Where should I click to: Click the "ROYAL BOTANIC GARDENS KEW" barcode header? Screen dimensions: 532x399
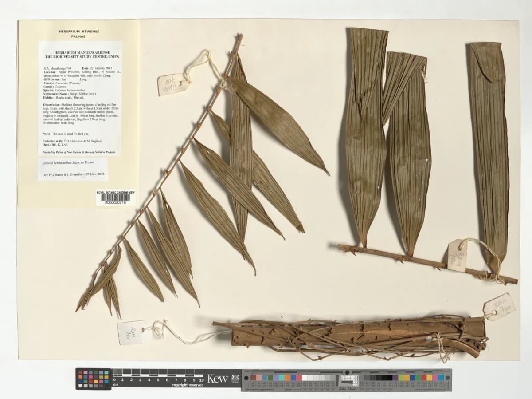[x=116, y=193]
